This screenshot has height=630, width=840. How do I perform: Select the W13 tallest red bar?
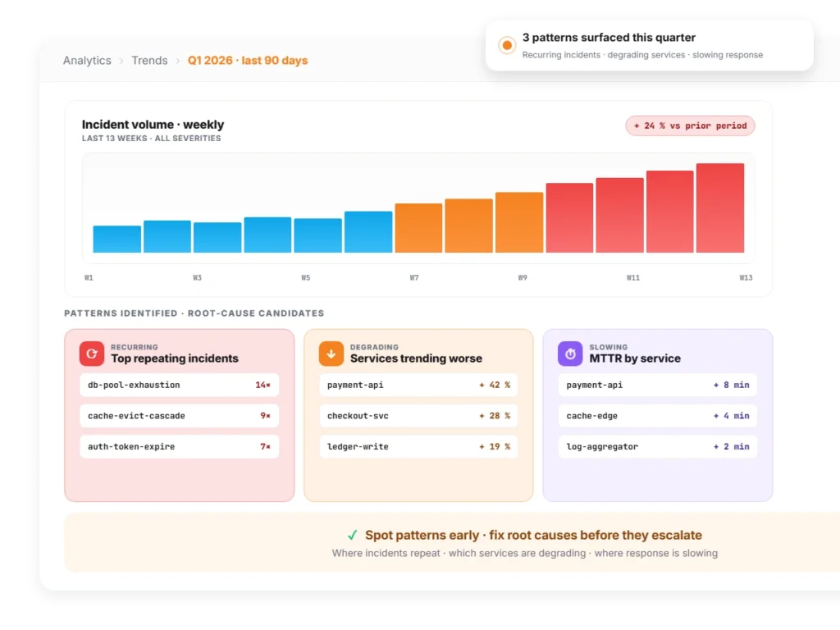click(x=720, y=208)
